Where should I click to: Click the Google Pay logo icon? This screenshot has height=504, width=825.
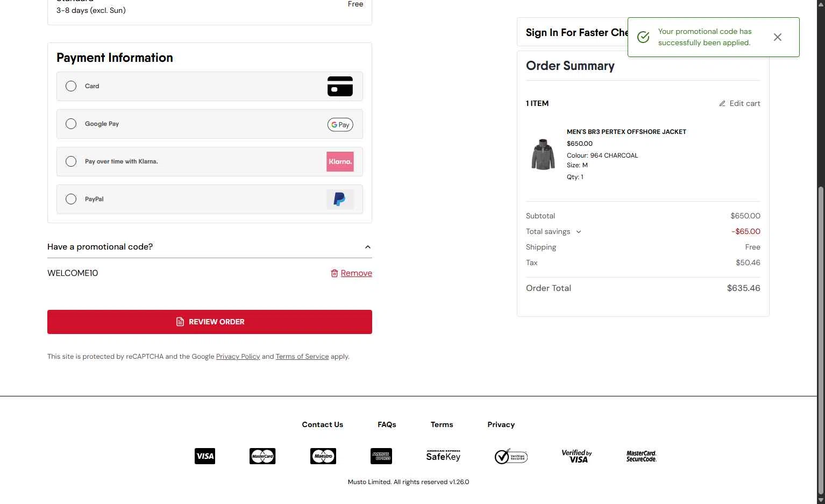tap(340, 125)
